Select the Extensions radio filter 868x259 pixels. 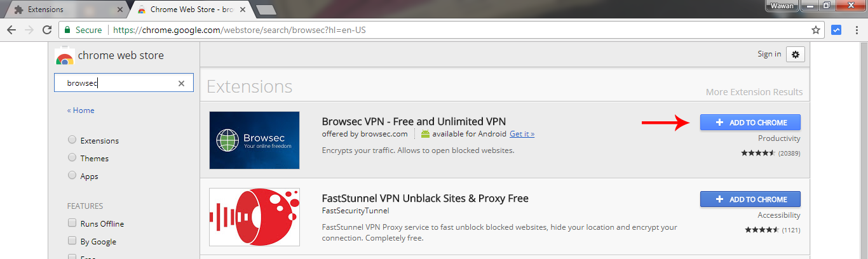tap(72, 140)
